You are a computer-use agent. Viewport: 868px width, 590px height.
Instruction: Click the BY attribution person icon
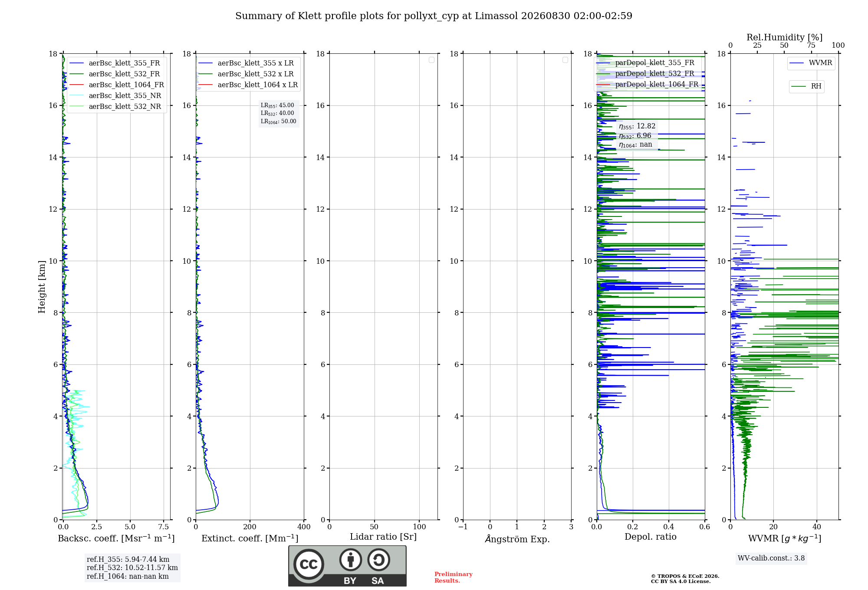click(x=351, y=560)
